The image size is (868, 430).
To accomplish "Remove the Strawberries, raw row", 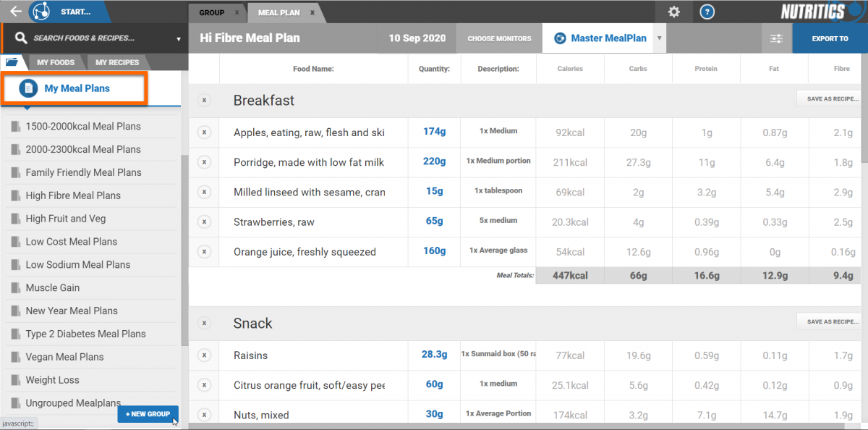I will [x=204, y=222].
